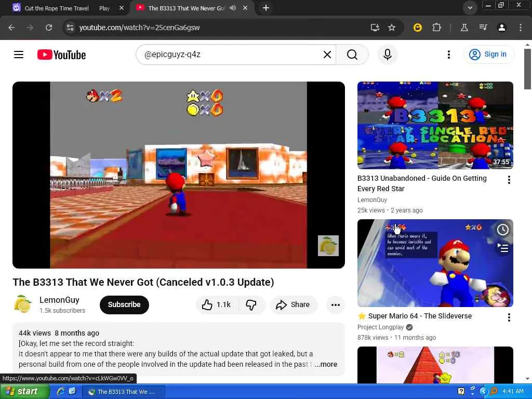Open the Windows Start menu
The height and width of the screenshot is (399, 532).
pos(24,392)
